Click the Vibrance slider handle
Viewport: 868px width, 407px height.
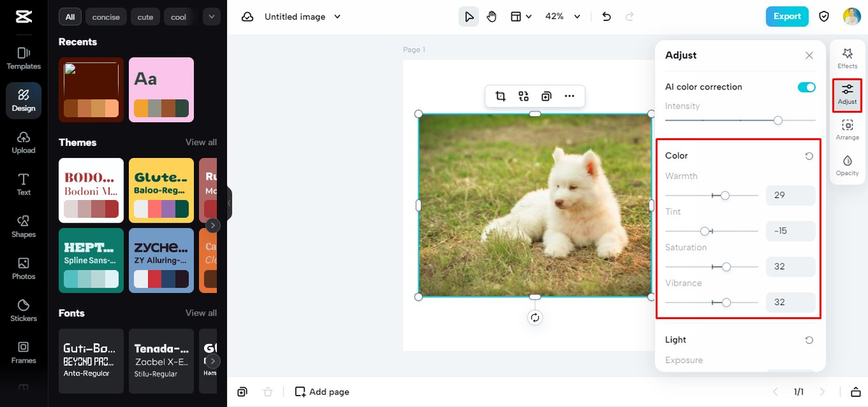(726, 303)
